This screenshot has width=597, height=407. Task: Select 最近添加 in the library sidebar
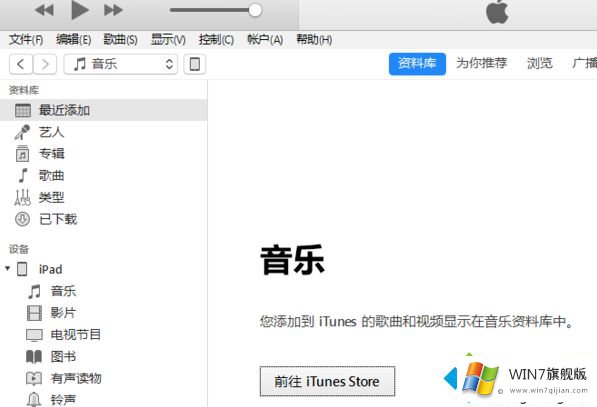click(x=104, y=110)
